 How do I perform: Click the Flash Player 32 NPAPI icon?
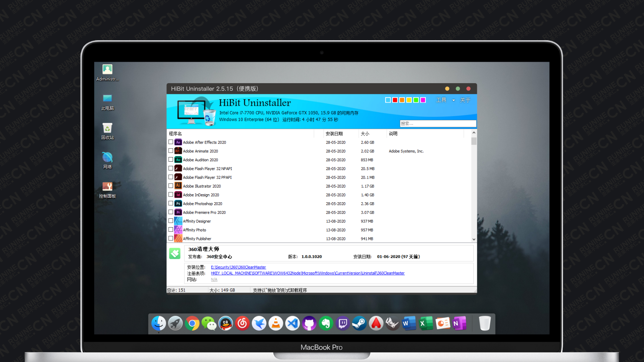(178, 169)
